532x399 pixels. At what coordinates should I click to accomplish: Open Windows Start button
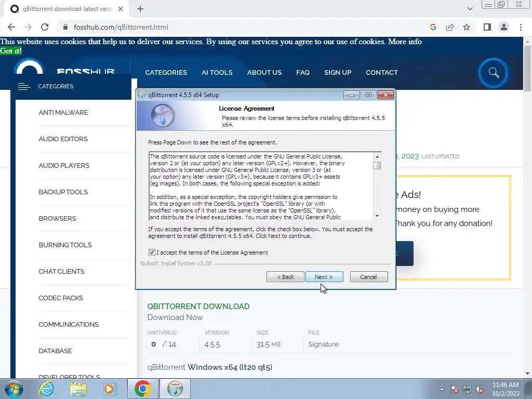(14, 389)
